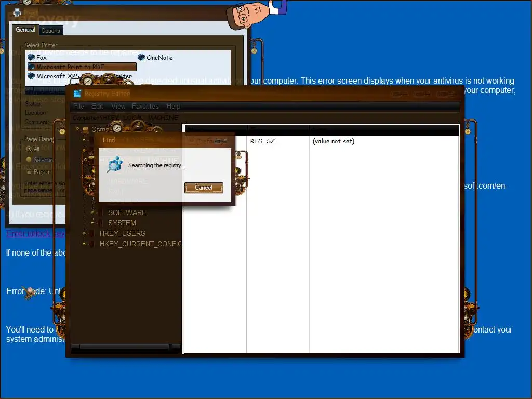The height and width of the screenshot is (399, 532).
Task: Open the File menu in Registry Editor
Action: click(x=79, y=106)
